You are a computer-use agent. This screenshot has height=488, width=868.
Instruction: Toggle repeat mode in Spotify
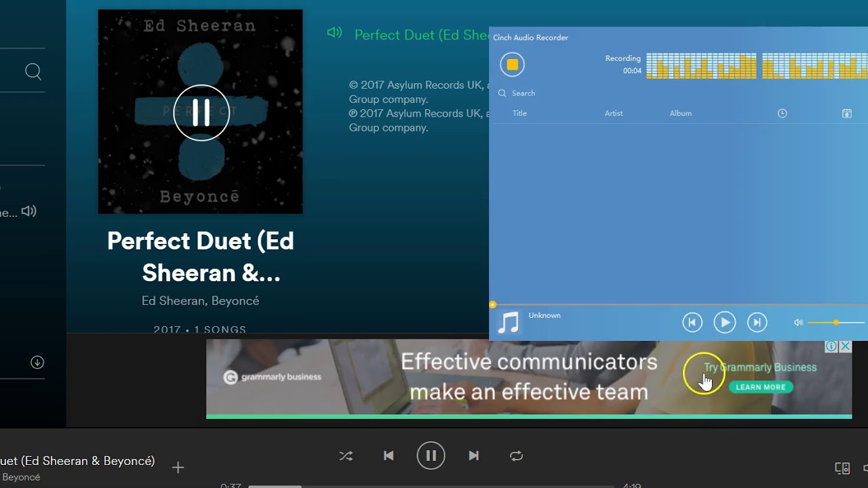[516, 455]
